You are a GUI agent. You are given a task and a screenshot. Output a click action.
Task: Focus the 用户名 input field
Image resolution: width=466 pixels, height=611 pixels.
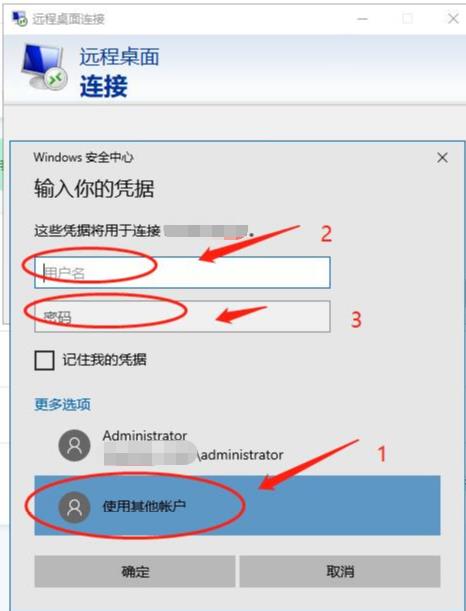point(182,272)
